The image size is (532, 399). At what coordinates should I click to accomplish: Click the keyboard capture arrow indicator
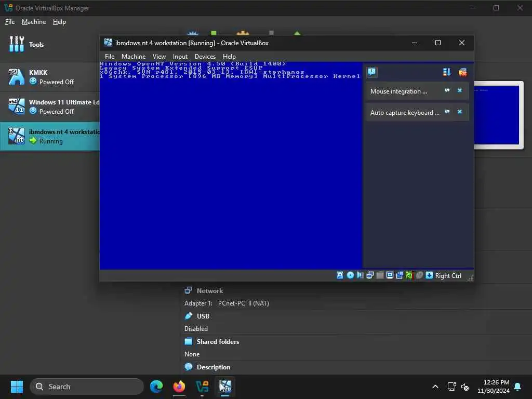(x=429, y=275)
